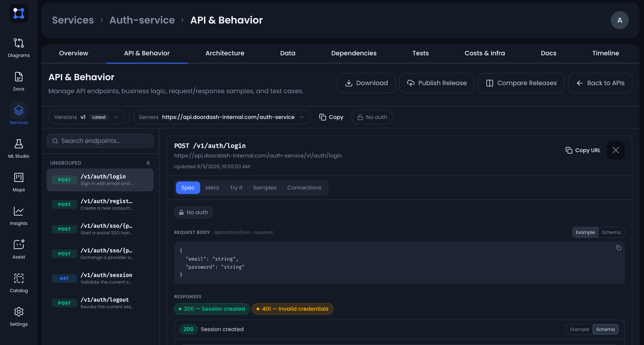
Task: Click the No auth badge in spec
Action: 193,212
